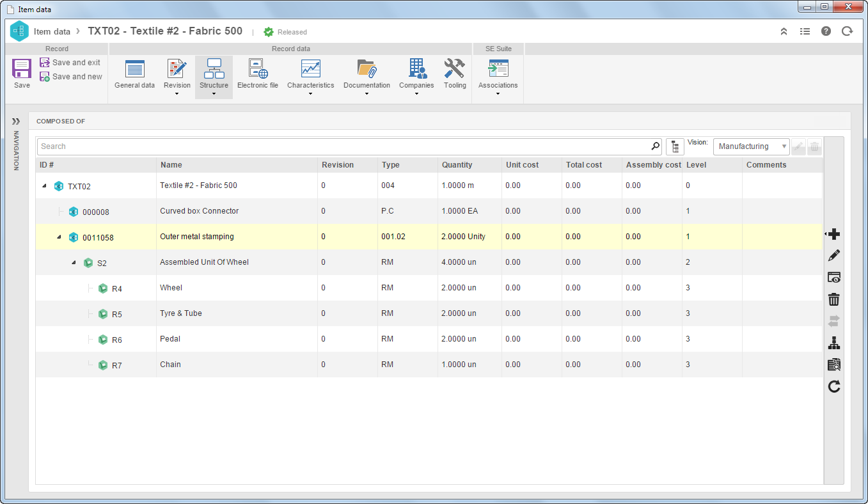868x504 pixels.
Task: Select the R4 Wheel row
Action: [x=429, y=288]
